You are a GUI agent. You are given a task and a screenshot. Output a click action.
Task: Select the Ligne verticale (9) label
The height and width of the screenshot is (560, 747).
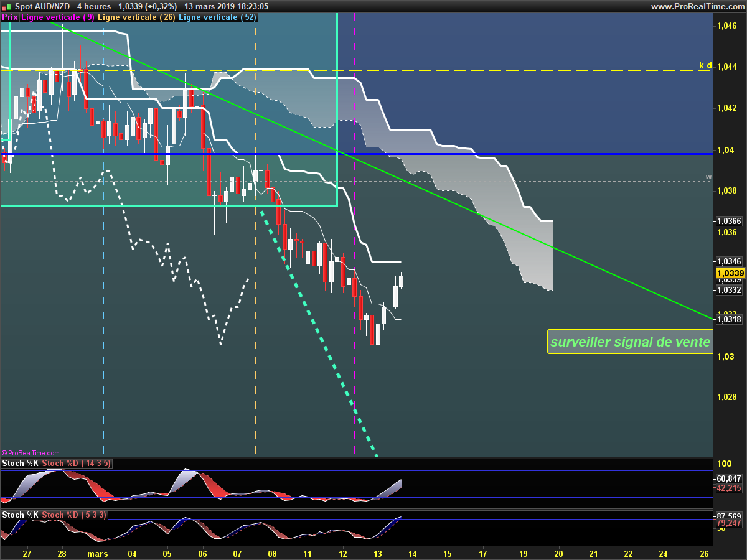coord(58,17)
